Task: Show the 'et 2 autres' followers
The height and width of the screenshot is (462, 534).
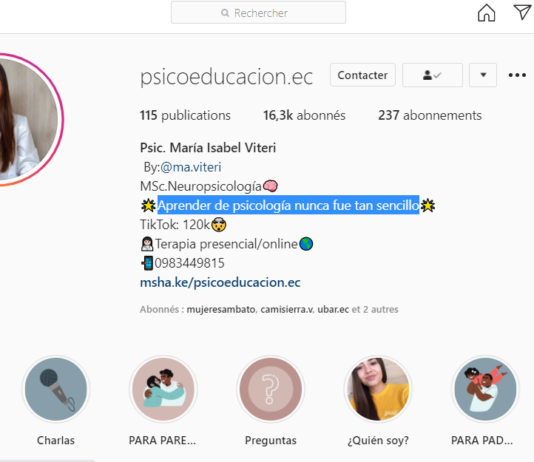Action: (x=375, y=309)
